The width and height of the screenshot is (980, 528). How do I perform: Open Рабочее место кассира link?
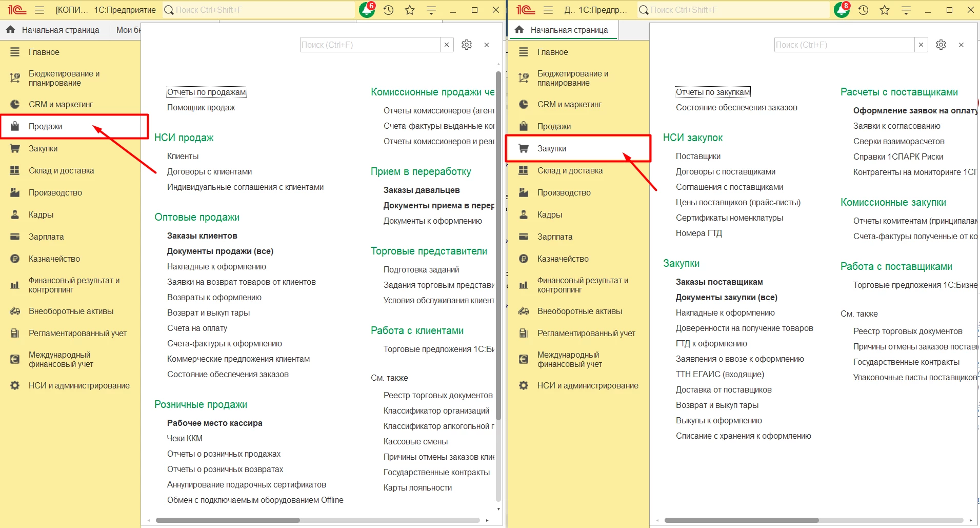[214, 423]
